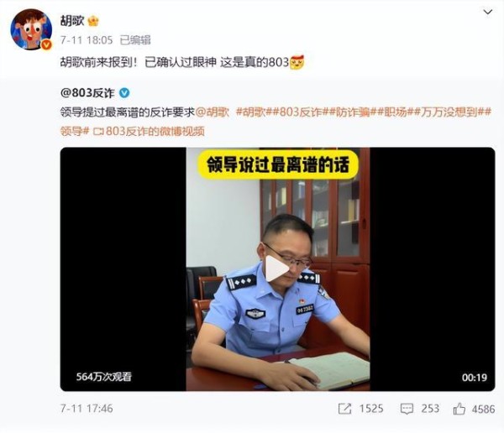Open the @胡歌 mention link
This screenshot has height=433, width=504.
[x=213, y=112]
